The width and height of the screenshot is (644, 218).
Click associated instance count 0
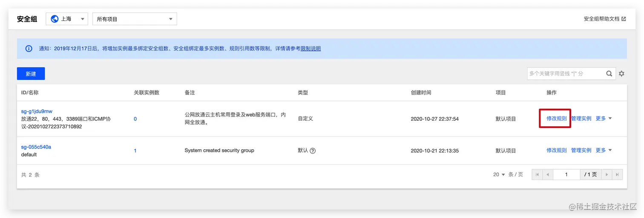(135, 119)
